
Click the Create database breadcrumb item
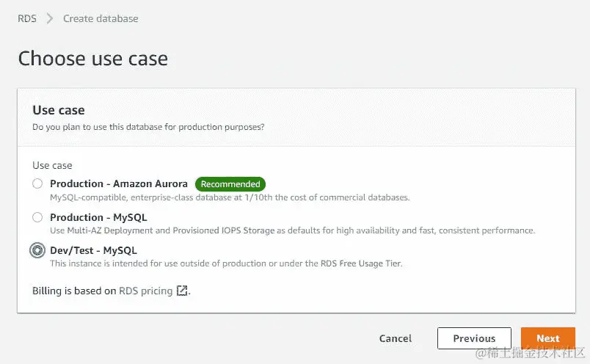pyautogui.click(x=101, y=18)
